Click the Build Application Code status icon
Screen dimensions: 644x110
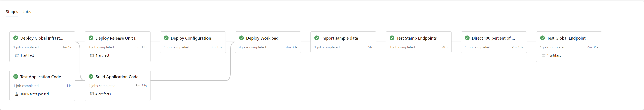91,76
